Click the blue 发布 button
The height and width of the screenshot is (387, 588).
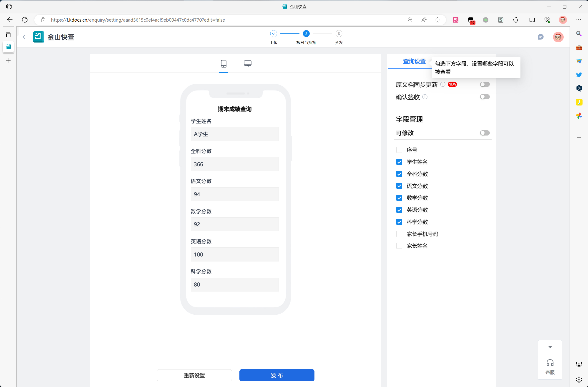(277, 375)
